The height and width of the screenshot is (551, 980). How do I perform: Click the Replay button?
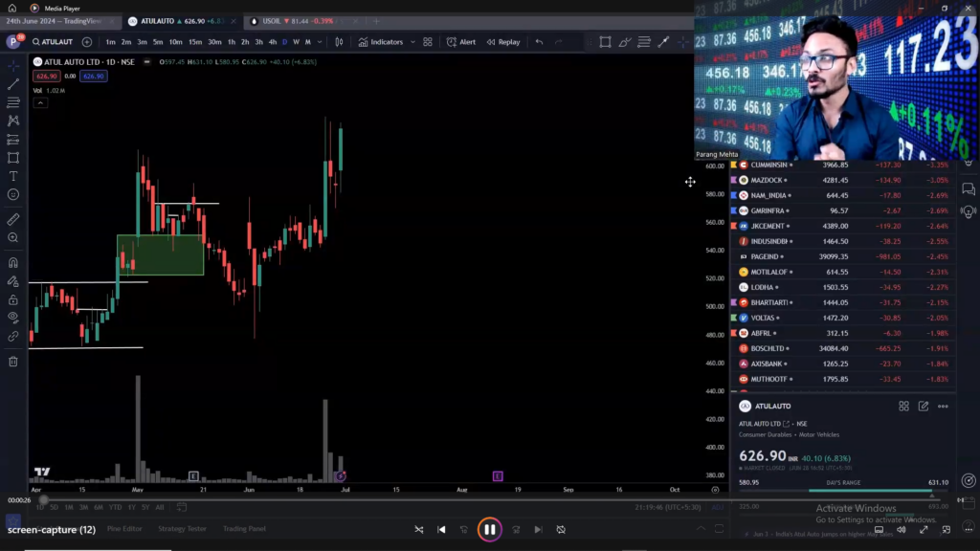click(x=503, y=42)
